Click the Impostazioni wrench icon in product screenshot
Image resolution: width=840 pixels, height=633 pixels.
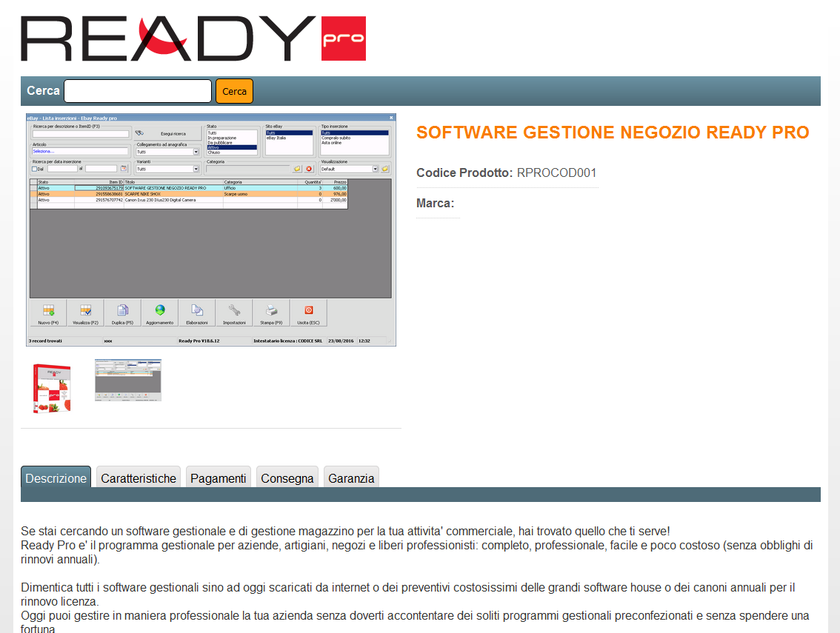coord(234,310)
